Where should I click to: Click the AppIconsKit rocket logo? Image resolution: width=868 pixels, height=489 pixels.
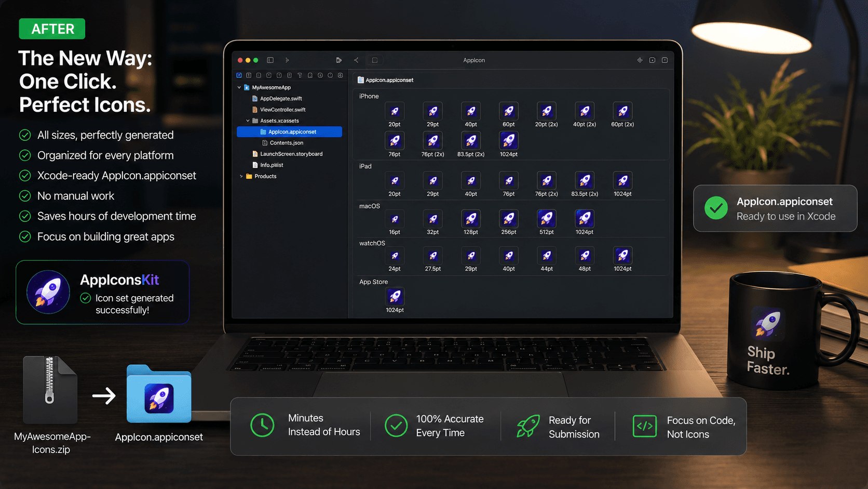coord(48,292)
